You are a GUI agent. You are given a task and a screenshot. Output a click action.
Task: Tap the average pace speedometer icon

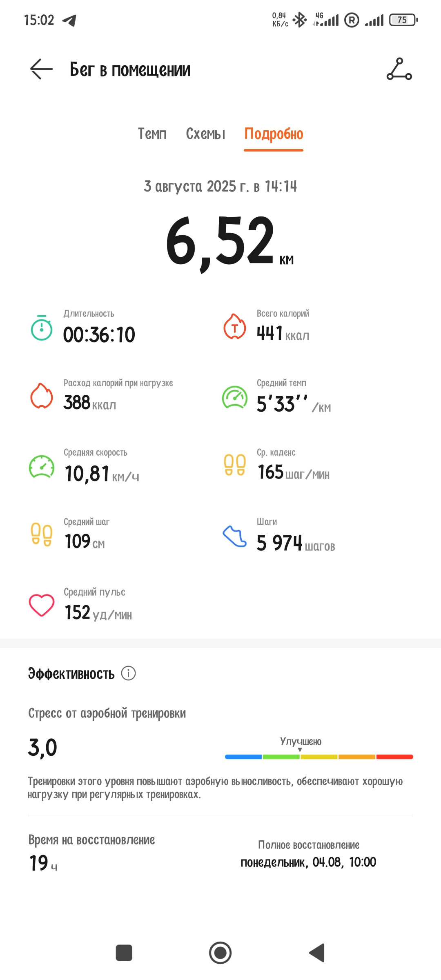coord(234,397)
